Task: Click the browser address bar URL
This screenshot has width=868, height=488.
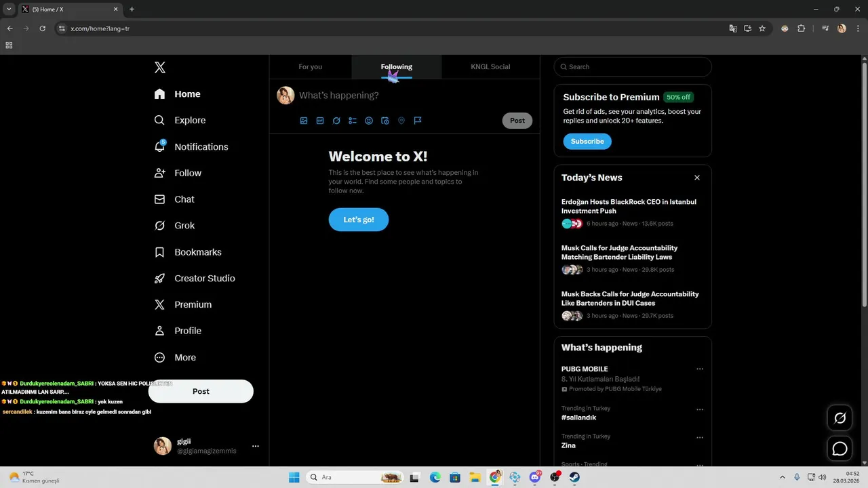Action: tap(100, 28)
